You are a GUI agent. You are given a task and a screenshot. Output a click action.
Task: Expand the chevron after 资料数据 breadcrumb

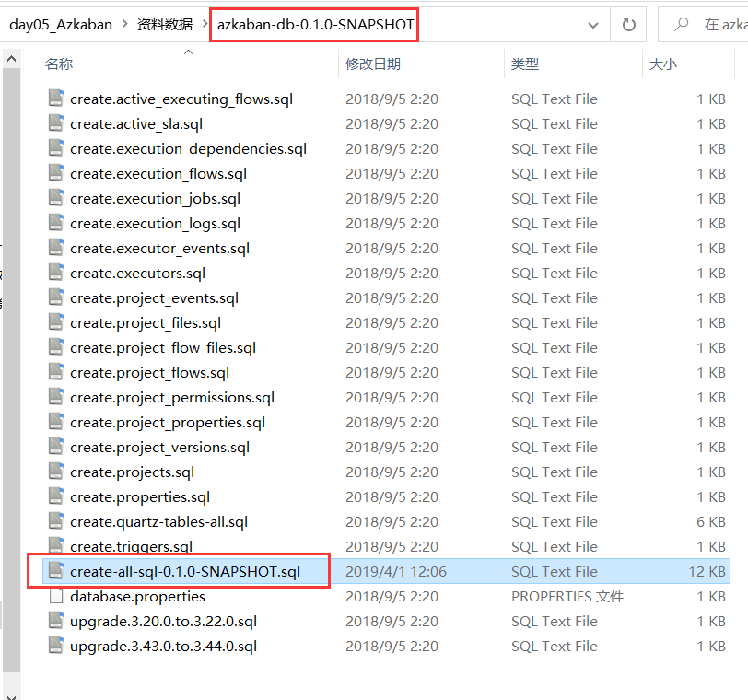click(205, 24)
